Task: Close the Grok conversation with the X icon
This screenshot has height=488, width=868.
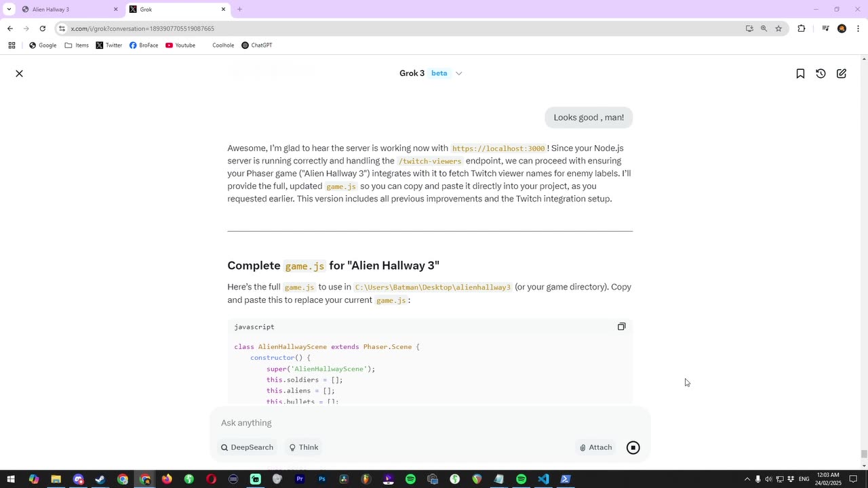Action: coord(19,73)
